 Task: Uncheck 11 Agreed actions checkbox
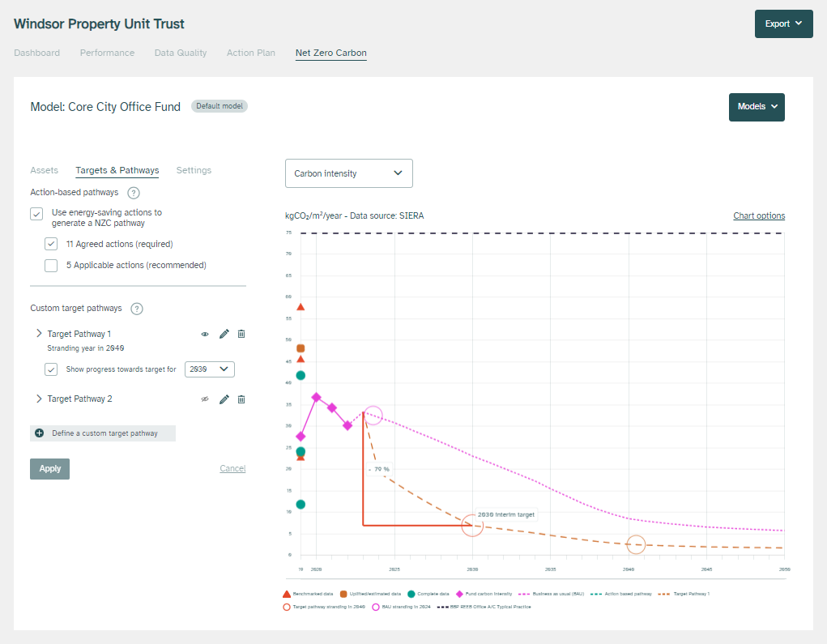pos(51,244)
